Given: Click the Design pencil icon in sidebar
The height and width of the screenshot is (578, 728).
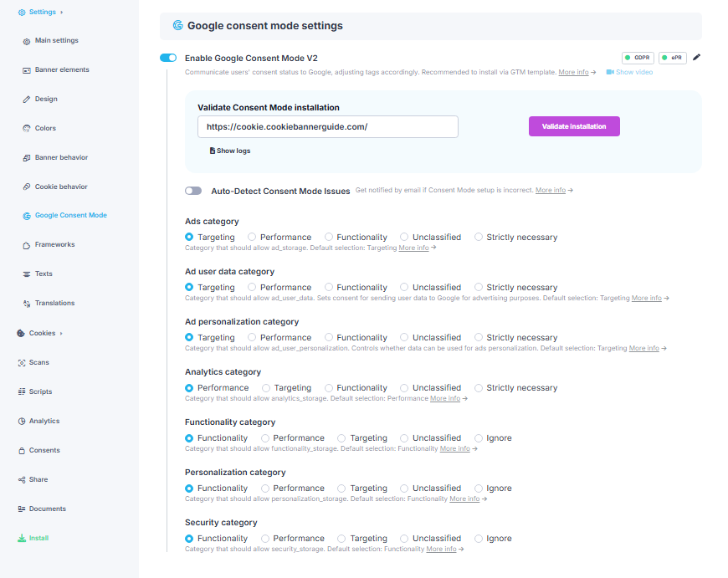Looking at the screenshot, I should tap(27, 100).
